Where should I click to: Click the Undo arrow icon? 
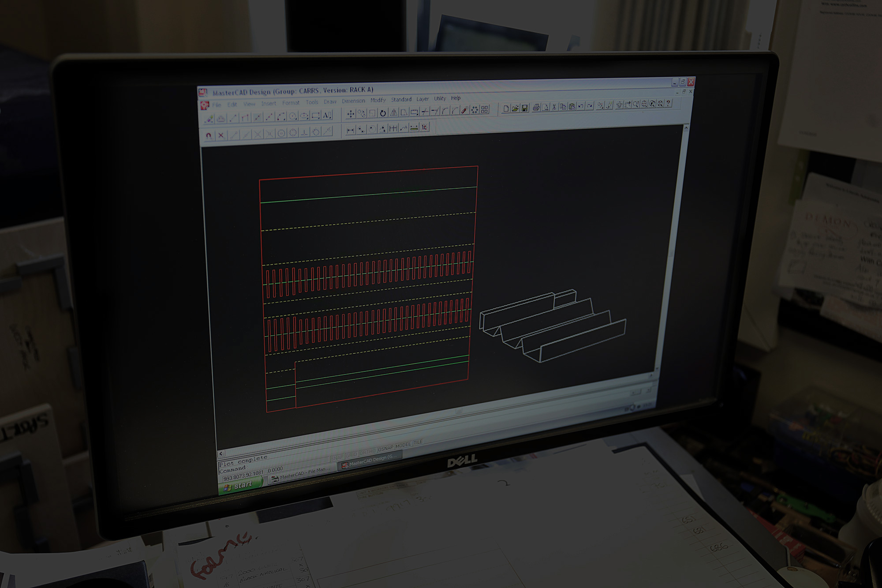[581, 106]
